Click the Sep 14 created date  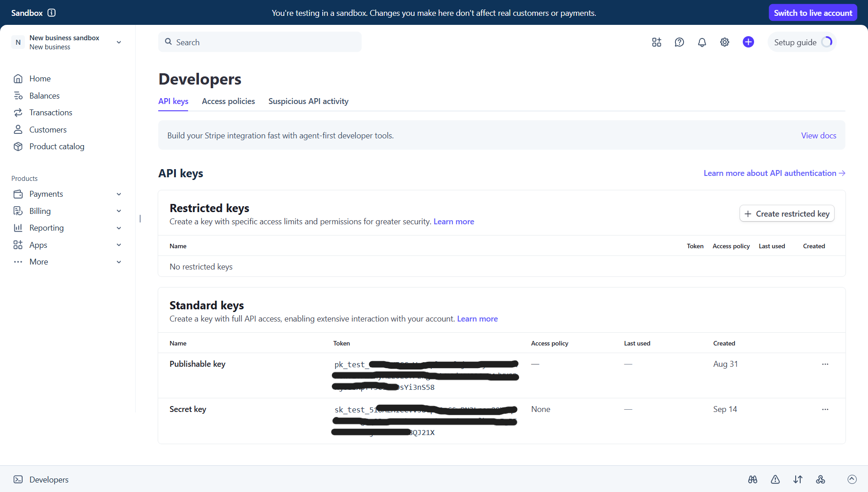tap(725, 409)
